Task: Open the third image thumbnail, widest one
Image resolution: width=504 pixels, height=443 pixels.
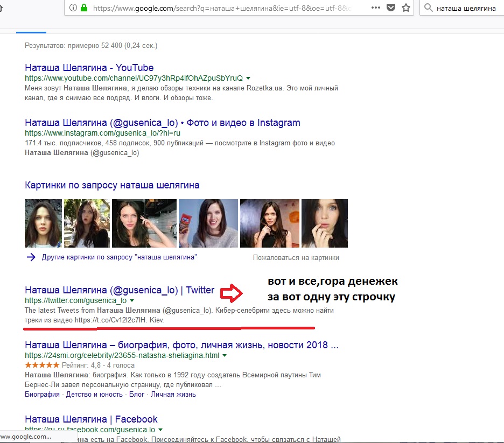Action: (144, 223)
